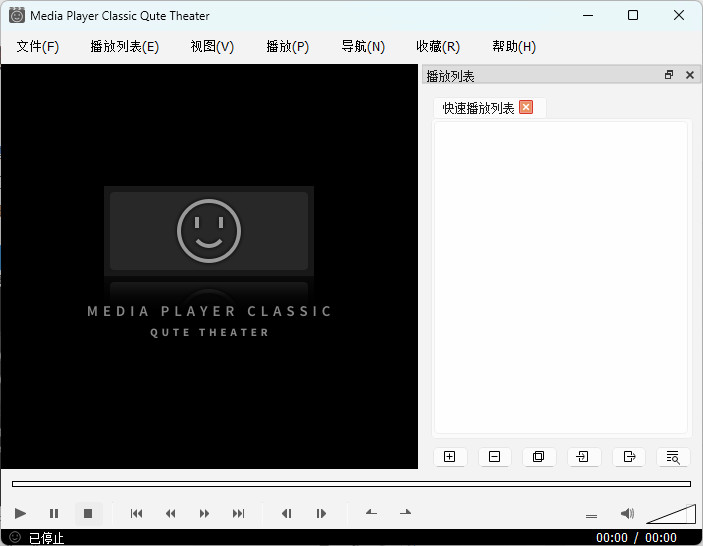Start playback with the Play button
Viewport: 703px width, 546px height.
(20, 513)
